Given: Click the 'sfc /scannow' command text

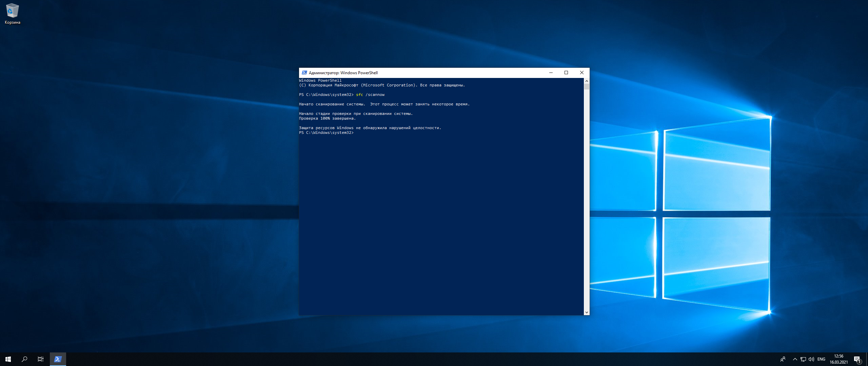Looking at the screenshot, I should coord(370,95).
